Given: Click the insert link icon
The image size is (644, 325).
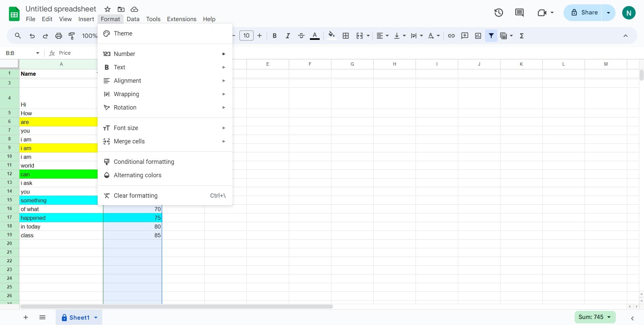Looking at the screenshot, I should [x=451, y=36].
